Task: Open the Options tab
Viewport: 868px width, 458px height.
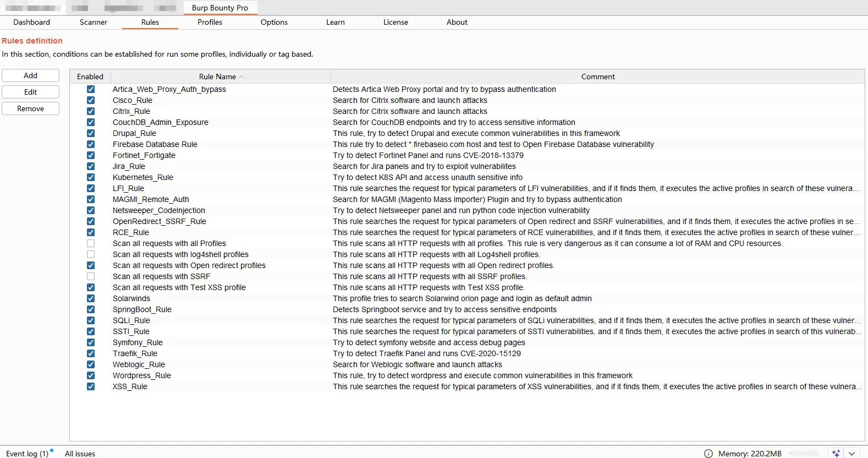Action: (x=274, y=23)
